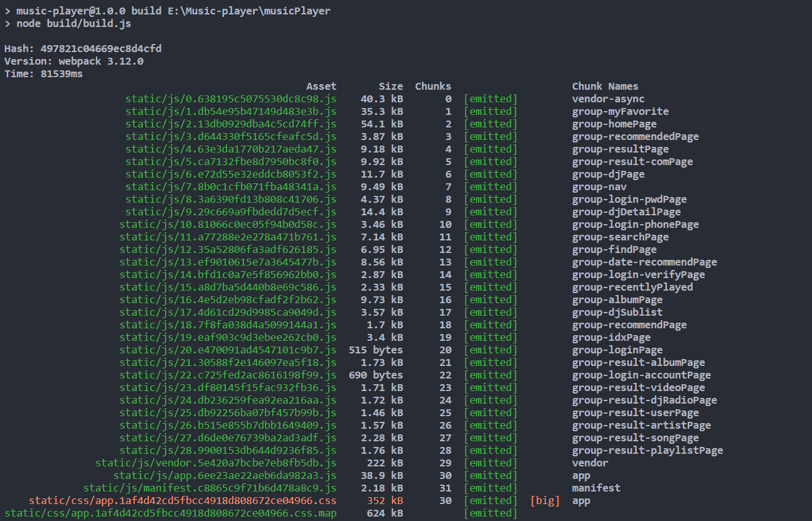This screenshot has height=521, width=812.
Task: Click the hash value 497821c04669ec8d4cfd
Action: pyautogui.click(x=102, y=49)
